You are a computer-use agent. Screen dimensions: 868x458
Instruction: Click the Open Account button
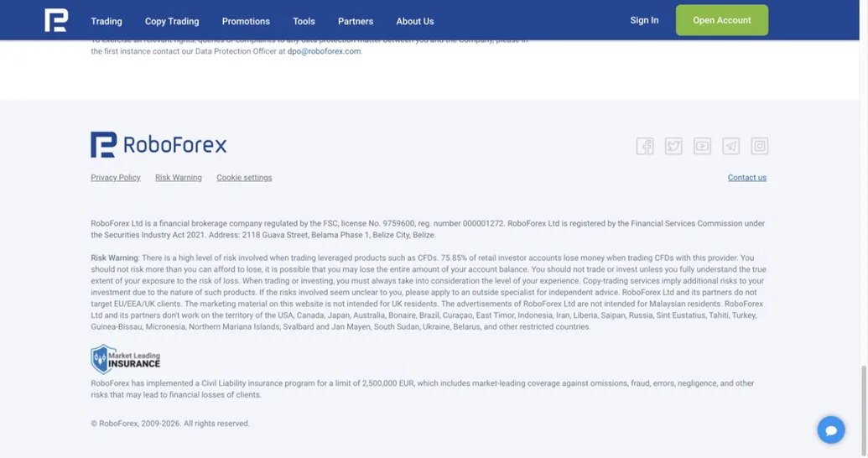tap(722, 20)
